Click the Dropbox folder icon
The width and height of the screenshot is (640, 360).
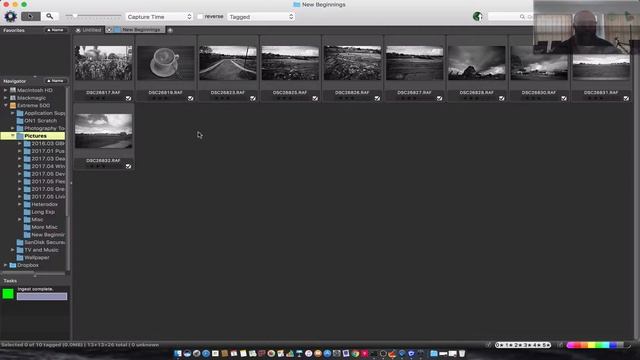pos(13,265)
